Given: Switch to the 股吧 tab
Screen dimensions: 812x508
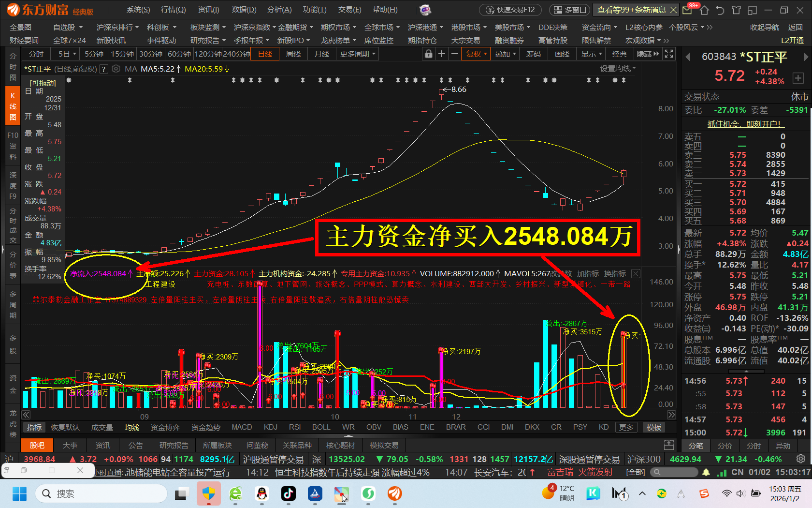Looking at the screenshot, I should click(x=37, y=445).
